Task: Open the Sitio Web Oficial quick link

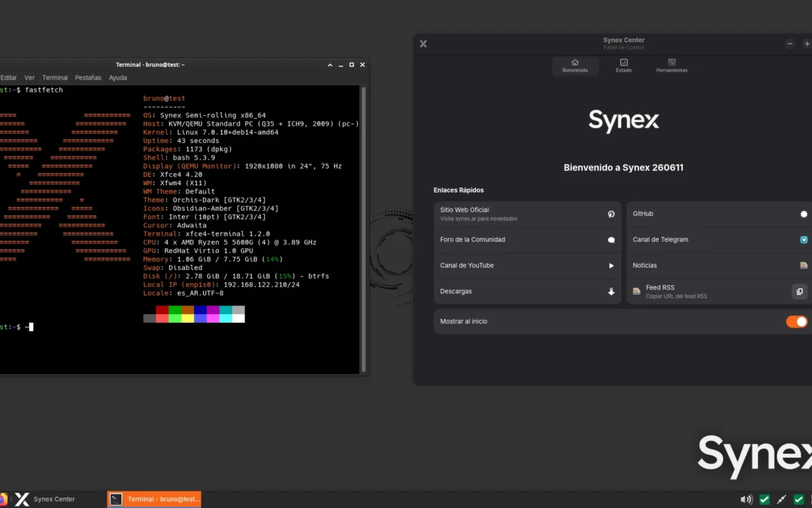Action: pyautogui.click(x=527, y=214)
